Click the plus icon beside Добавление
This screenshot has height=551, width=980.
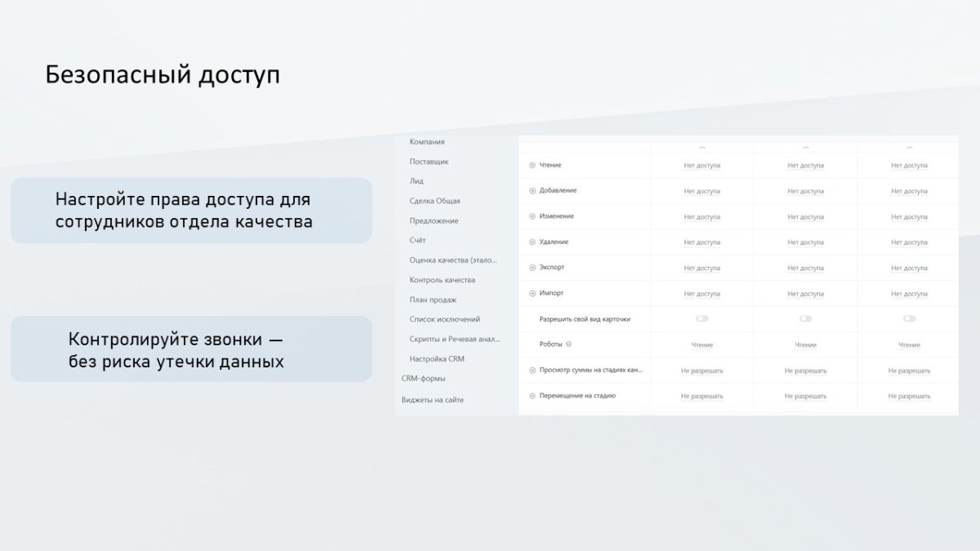point(532,191)
